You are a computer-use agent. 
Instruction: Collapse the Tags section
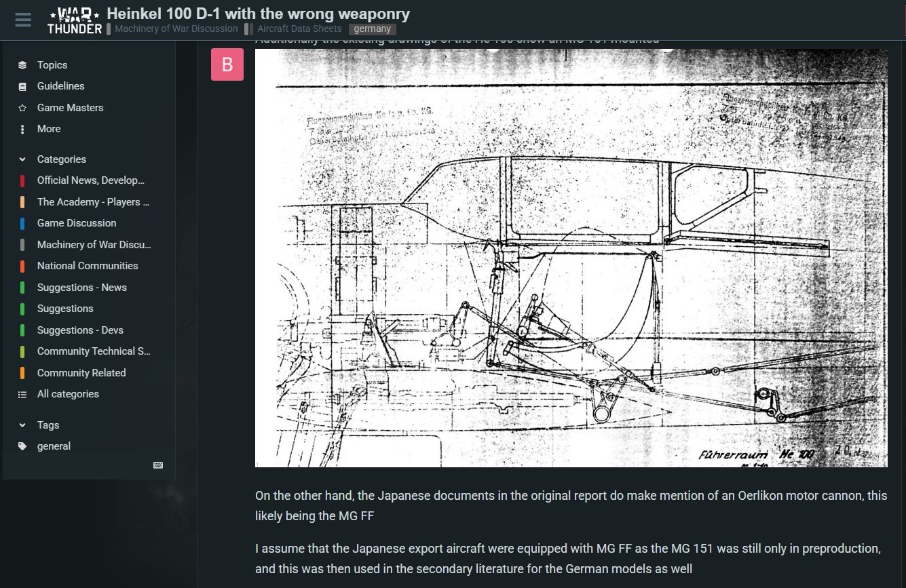tap(22, 425)
